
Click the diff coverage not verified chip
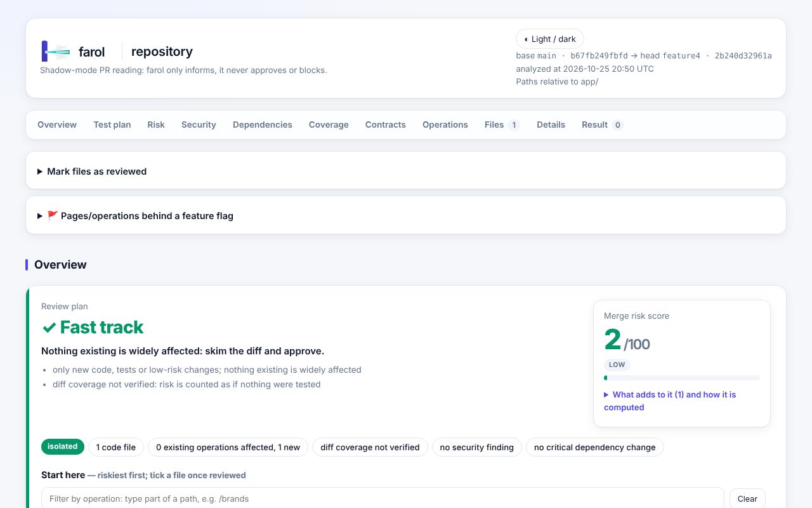(370, 447)
